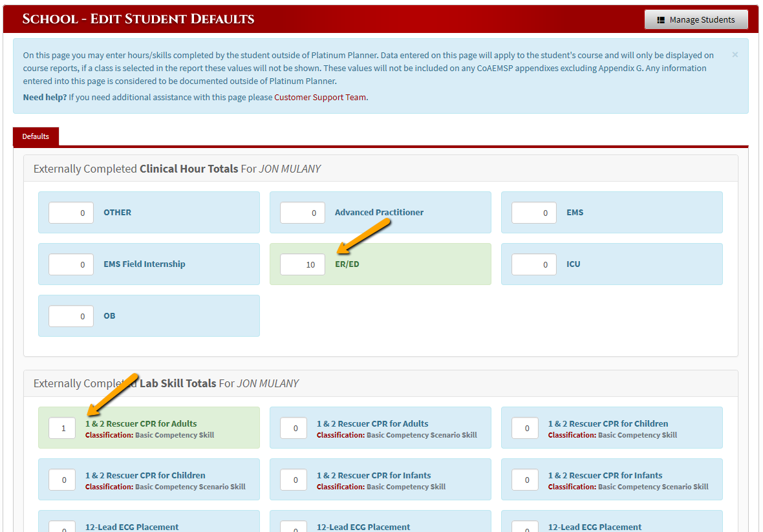Dismiss the informational notice banner
The height and width of the screenshot is (532, 763).
(x=735, y=55)
